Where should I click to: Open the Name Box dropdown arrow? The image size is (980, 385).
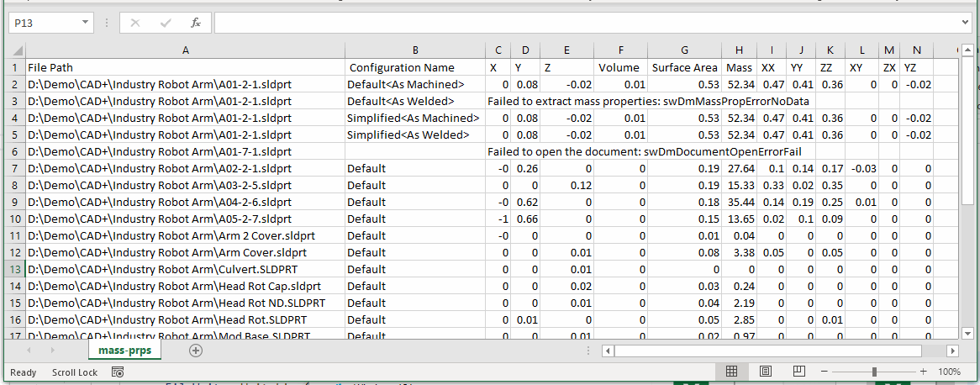coord(87,23)
